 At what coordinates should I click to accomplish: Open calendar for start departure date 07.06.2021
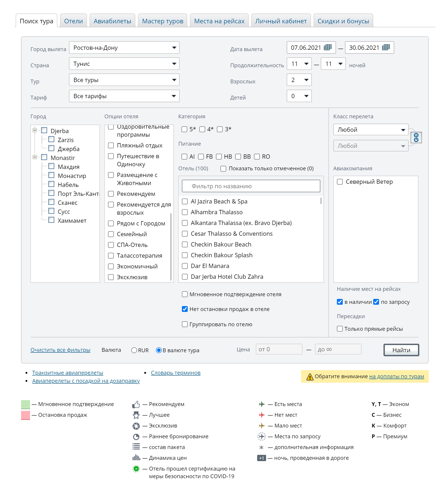tap(327, 48)
